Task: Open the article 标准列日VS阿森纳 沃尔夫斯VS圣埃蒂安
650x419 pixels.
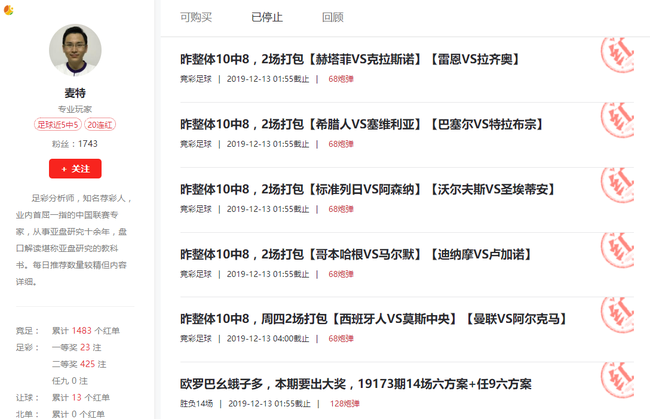Action: coord(368,189)
